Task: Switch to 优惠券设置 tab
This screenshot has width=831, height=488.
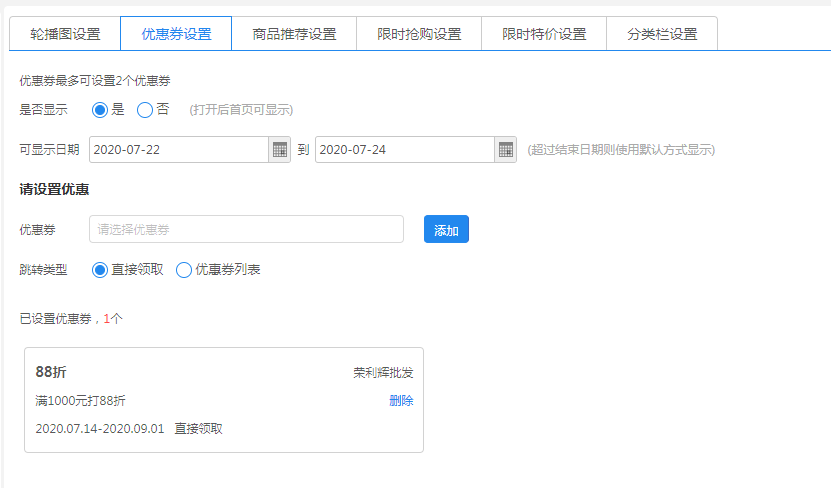Action: tap(176, 34)
